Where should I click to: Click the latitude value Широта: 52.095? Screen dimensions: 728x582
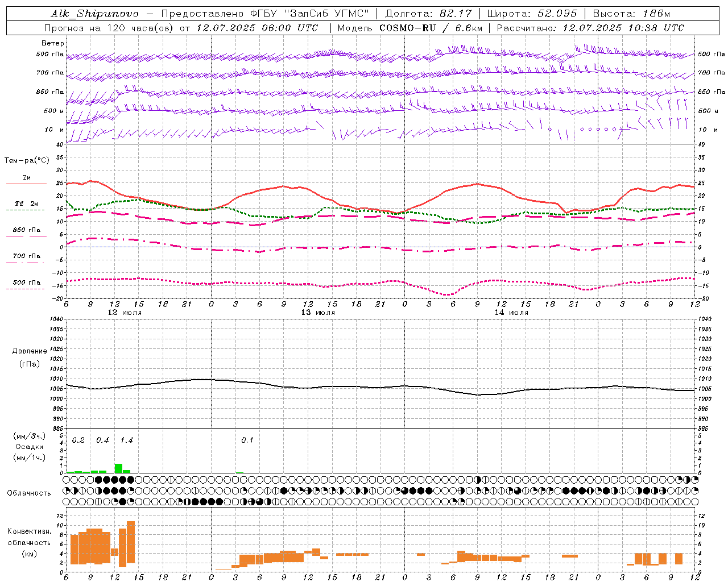pos(532,14)
